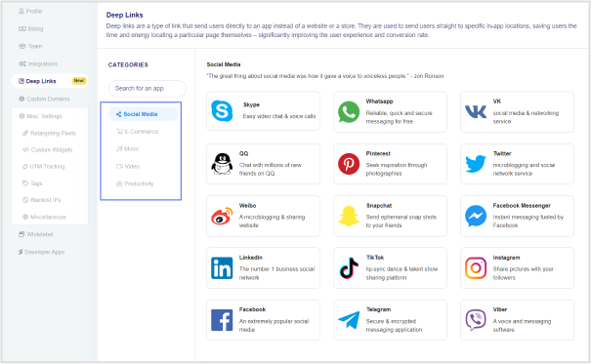Open Retargeting Pixels settings
591x364 pixels.
(50, 133)
